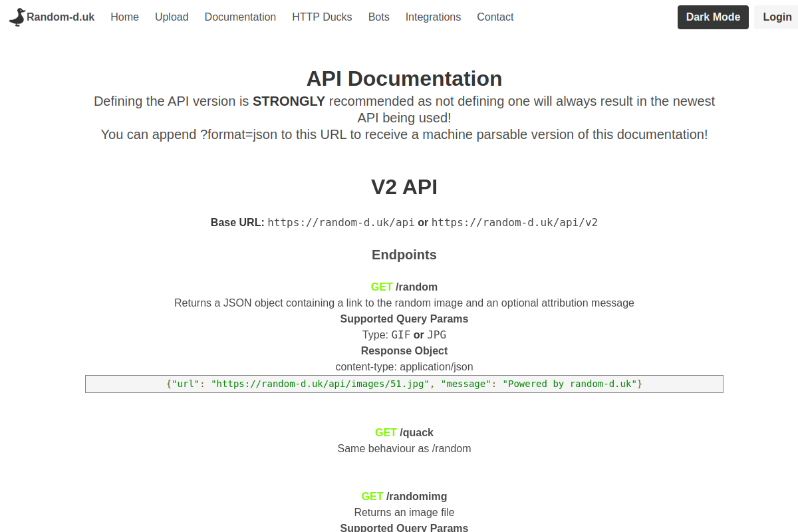Click the https://random-d.uk/api/v2 base URL
Screen dimensions: 798x532
point(515,222)
